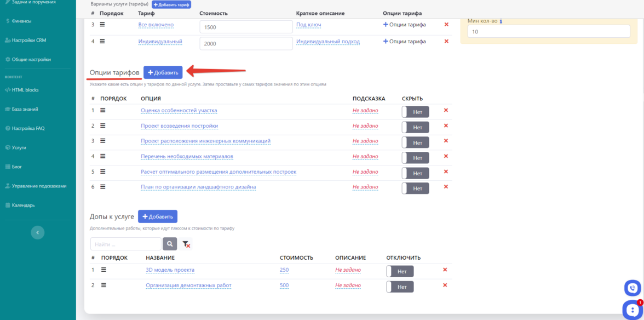
Task: Open the План по организации ландшафтного дизайна link
Action: [198, 187]
